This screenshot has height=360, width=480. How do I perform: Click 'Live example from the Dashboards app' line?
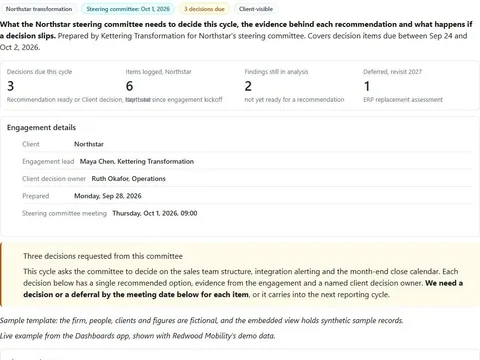tap(138, 336)
